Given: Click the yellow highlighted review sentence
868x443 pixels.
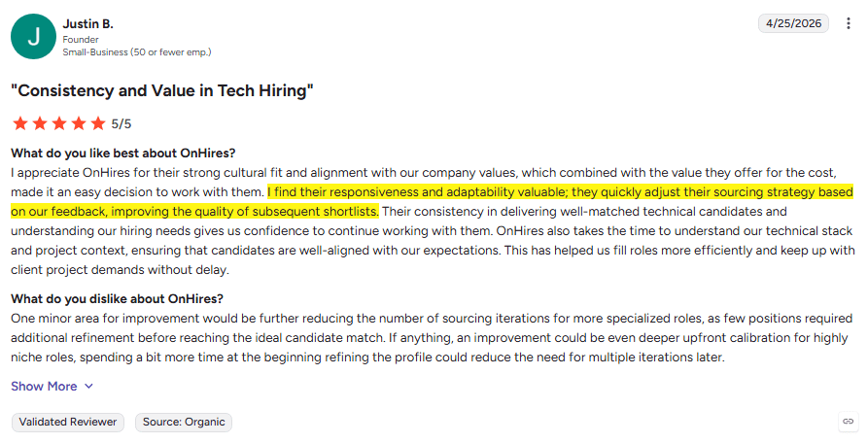Looking at the screenshot, I should coord(432,202).
